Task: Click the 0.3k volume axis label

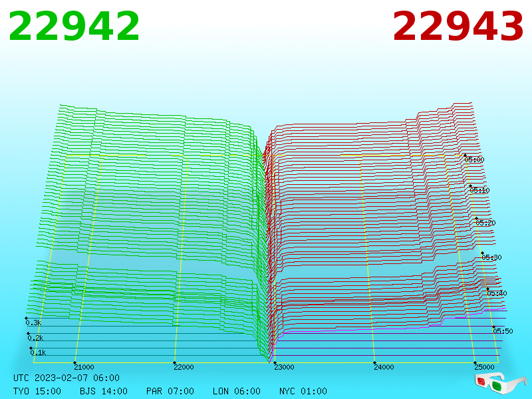Action: 33,323
